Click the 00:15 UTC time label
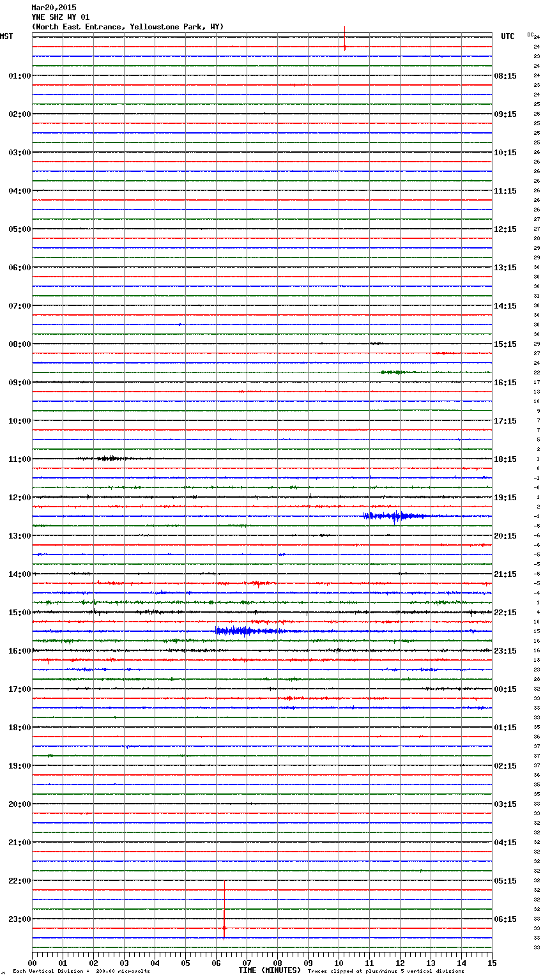The height and width of the screenshot is (980, 543). tap(505, 689)
